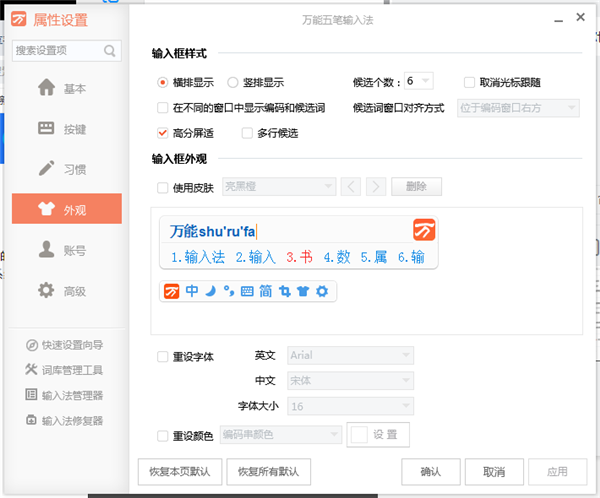Click candidate 3.书 in the preview
Screen dimensions: 600x498
[300, 257]
